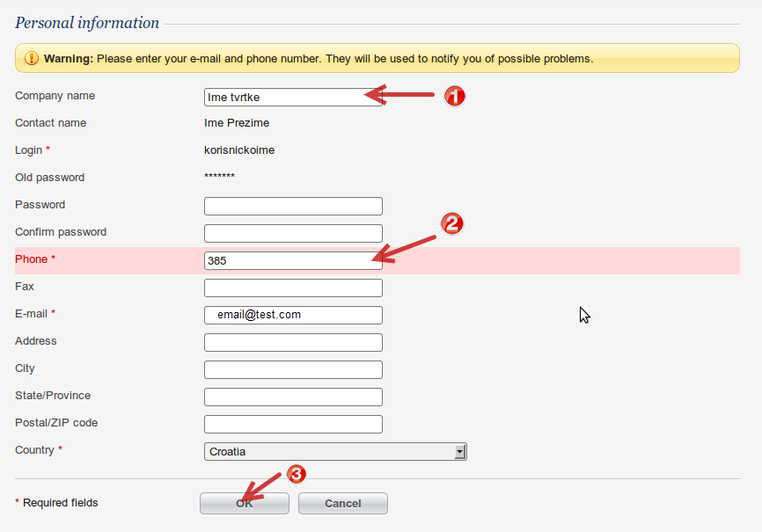Click the red number 3 marker
The image size is (762, 532).
click(x=297, y=474)
